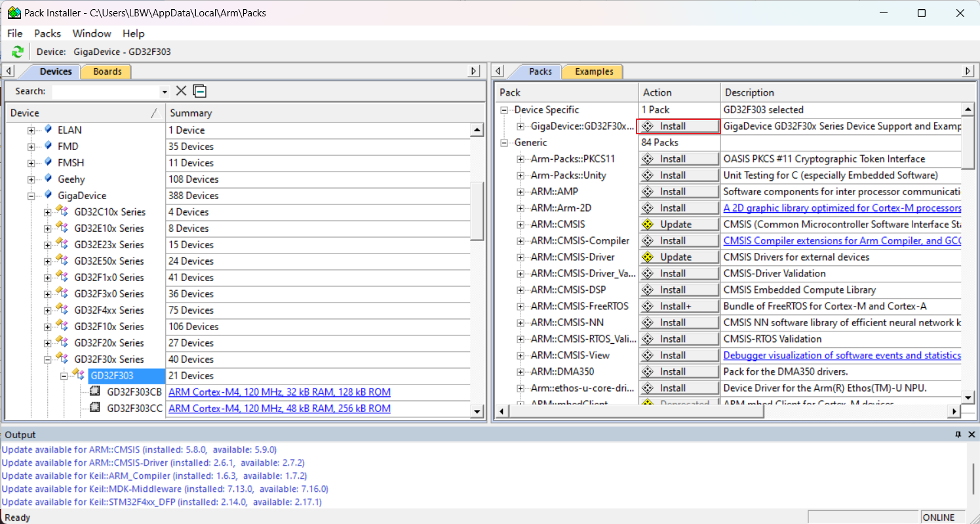This screenshot has height=524, width=980.
Task: Expand the ARM::CMSIS pack entry
Action: pos(520,225)
